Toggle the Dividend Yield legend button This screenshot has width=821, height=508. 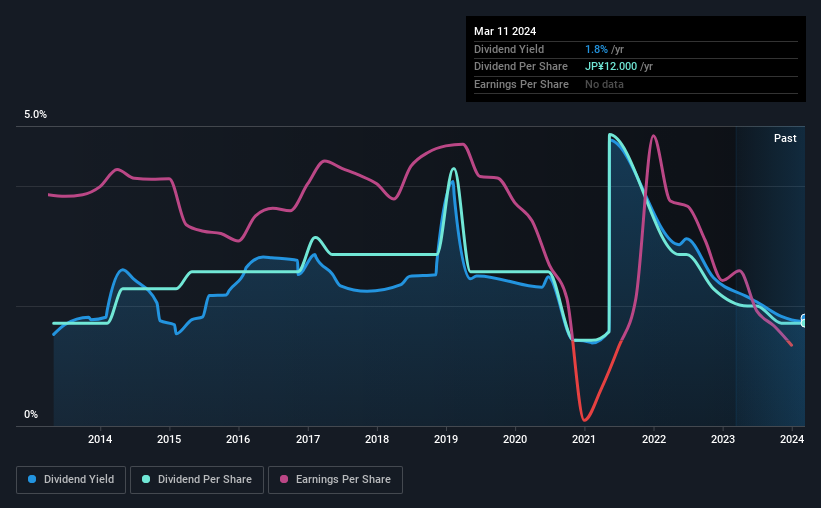pos(71,480)
